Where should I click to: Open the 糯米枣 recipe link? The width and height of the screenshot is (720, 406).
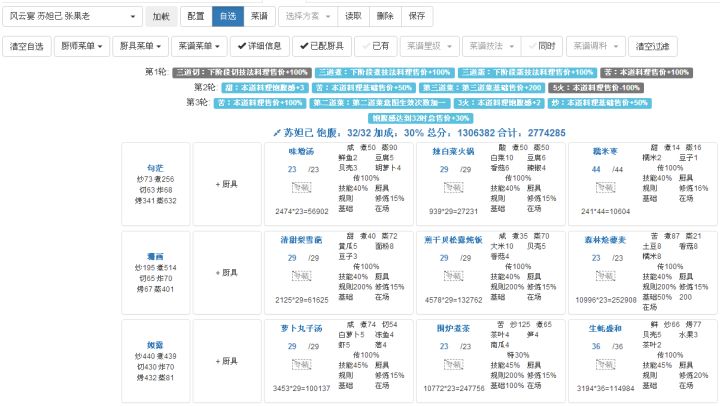[605, 152]
